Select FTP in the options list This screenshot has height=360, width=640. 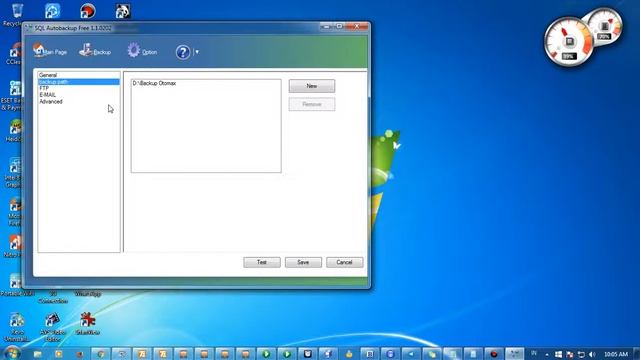pos(79,88)
